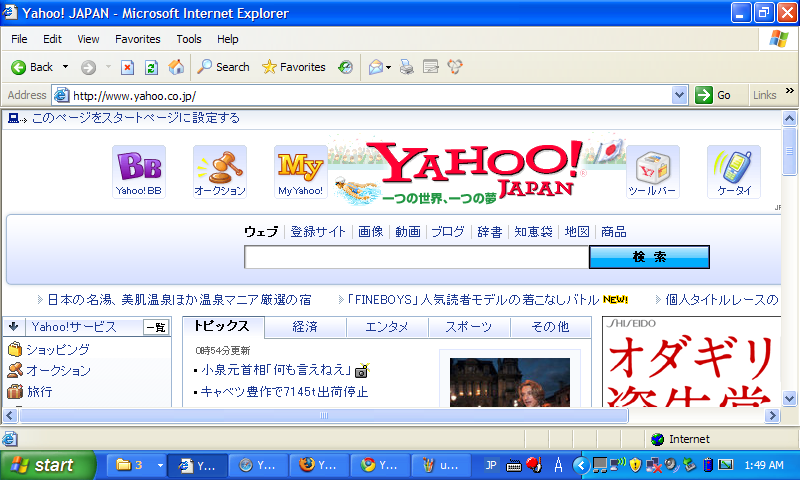Click the address bar URL field
The height and width of the screenshot is (480, 800).
pyautogui.click(x=371, y=95)
